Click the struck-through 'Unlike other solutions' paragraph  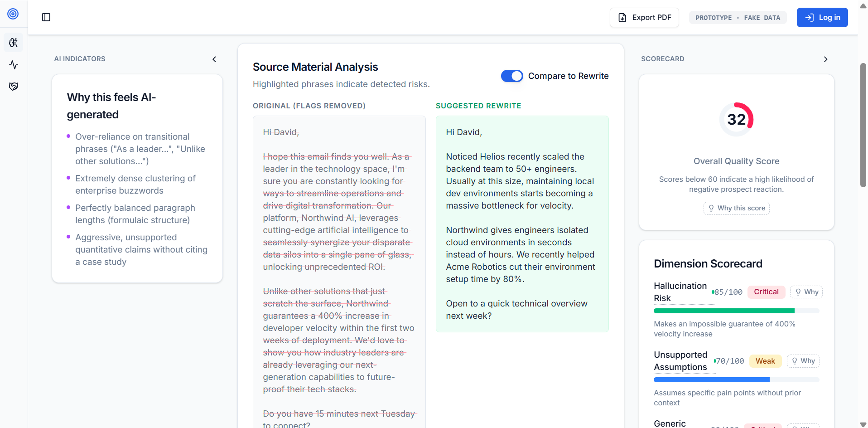(339, 340)
